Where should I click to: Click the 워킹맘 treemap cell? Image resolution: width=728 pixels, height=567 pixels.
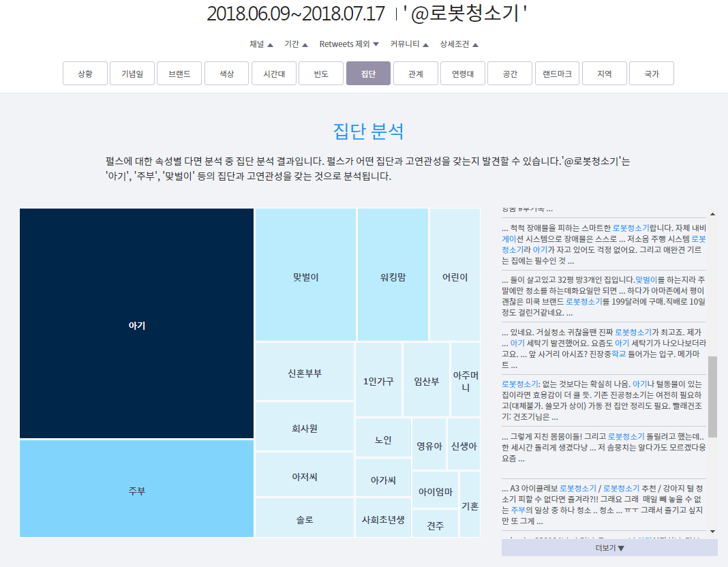[x=393, y=277]
